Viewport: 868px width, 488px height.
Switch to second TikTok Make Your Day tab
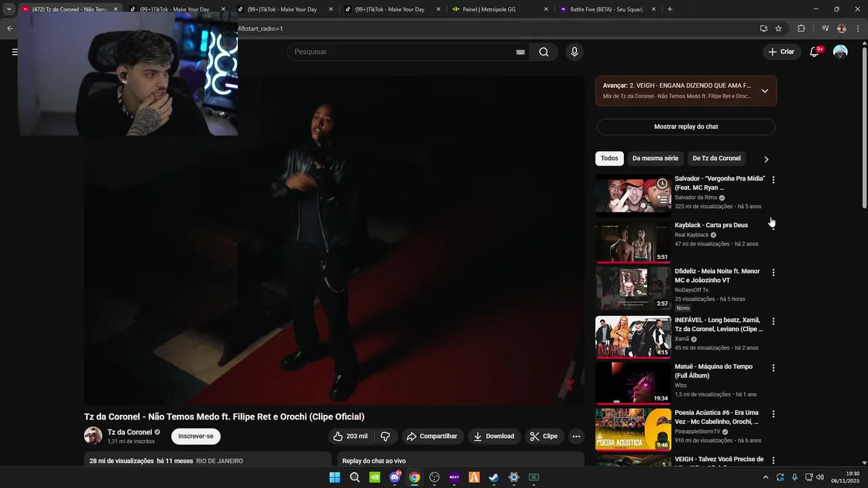click(283, 9)
